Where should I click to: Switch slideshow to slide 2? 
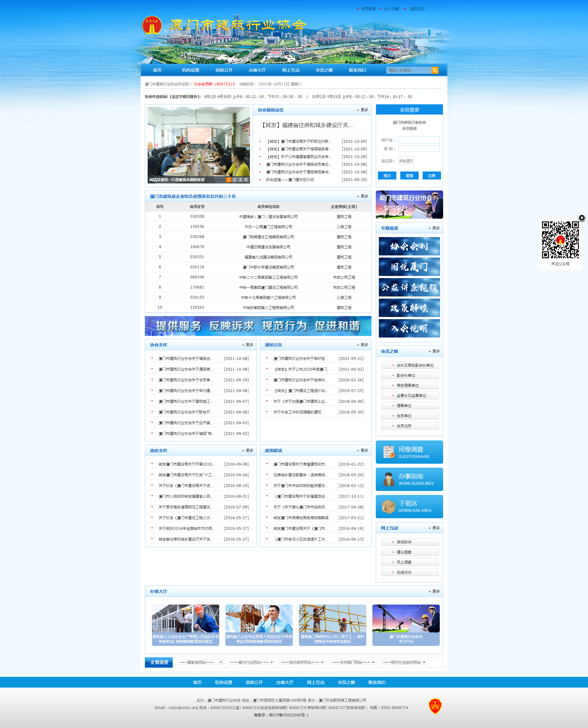point(234,179)
